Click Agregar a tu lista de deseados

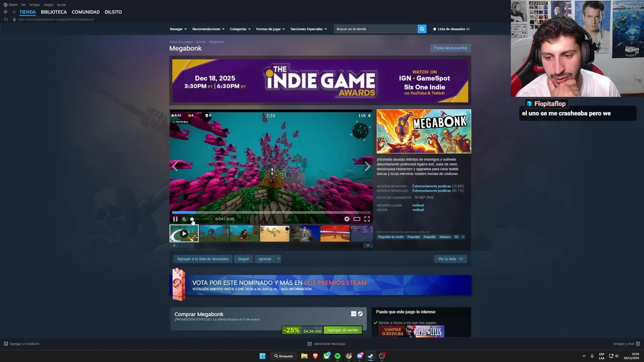(x=203, y=259)
